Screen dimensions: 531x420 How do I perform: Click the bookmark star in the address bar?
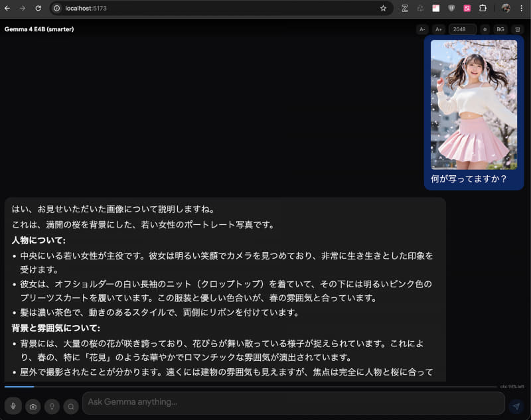383,9
